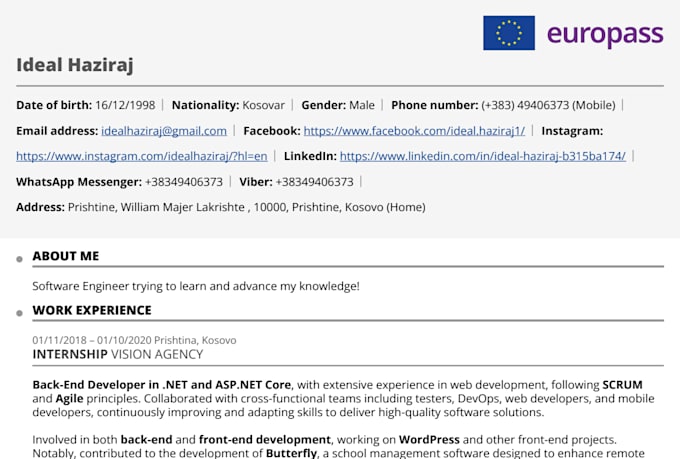Click the Work Experience section bullet
This screenshot has height=459, width=680.
pyautogui.click(x=19, y=313)
